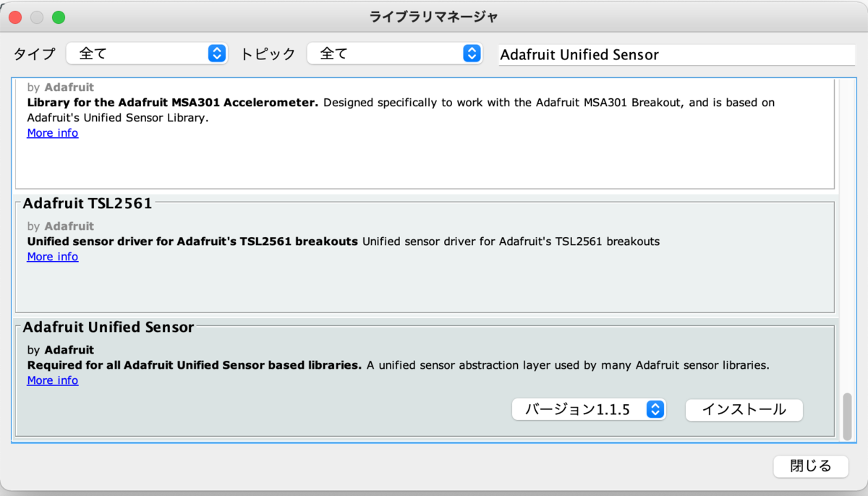This screenshot has height=496, width=868.
Task: Click 'Required for all Adafruit Unified Sensor' text
Action: (x=195, y=365)
